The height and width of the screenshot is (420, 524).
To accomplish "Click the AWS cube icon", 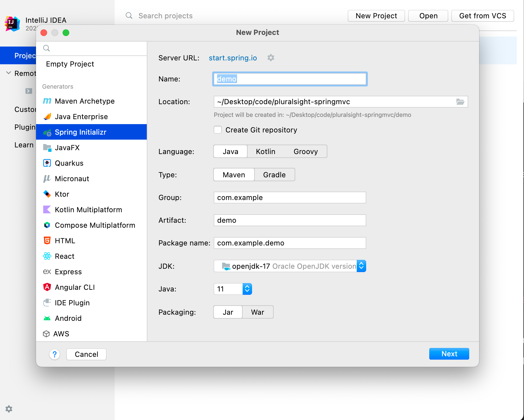I will [x=46, y=334].
